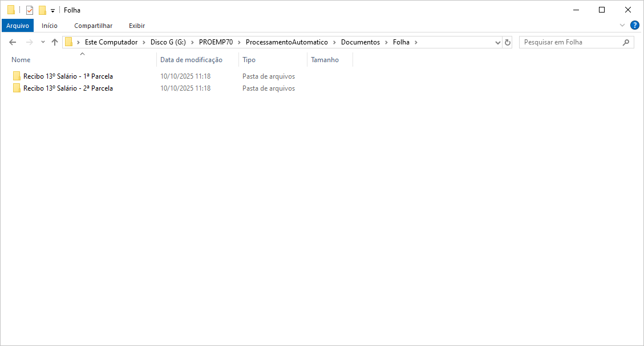Image resolution: width=644 pixels, height=346 pixels.
Task: Click the address bar folder icon
Action: click(x=69, y=42)
